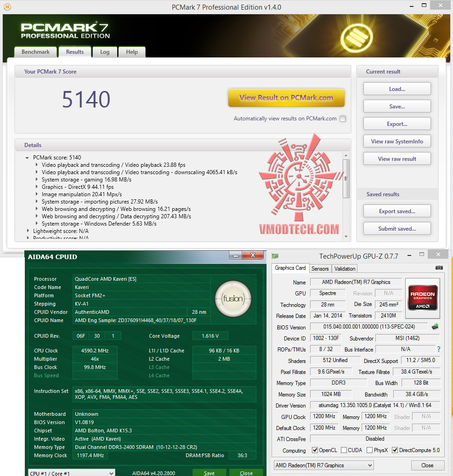Click the fusion logo in AIDA64 CPUID
The width and height of the screenshot is (453, 476).
point(233,299)
